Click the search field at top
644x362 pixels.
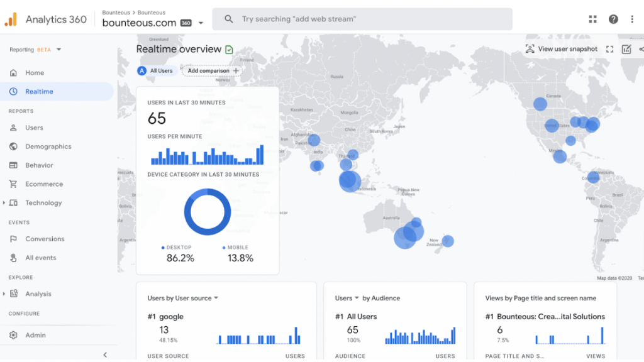point(362,19)
